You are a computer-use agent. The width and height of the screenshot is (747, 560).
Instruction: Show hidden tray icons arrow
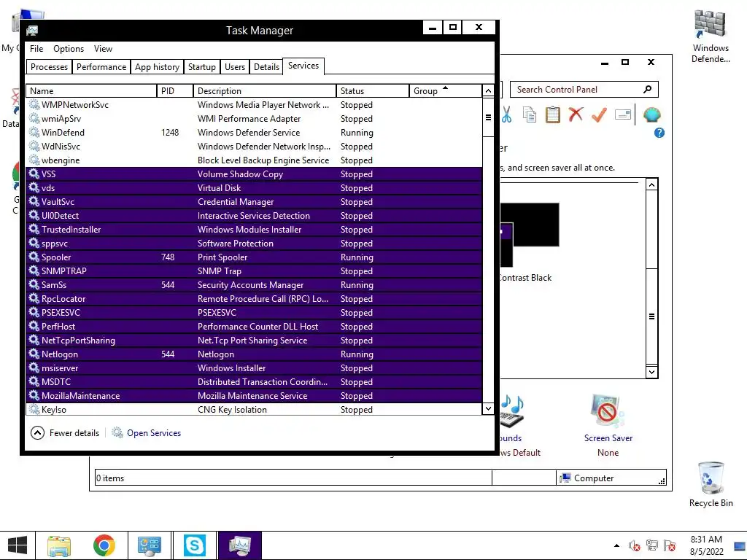(x=616, y=545)
